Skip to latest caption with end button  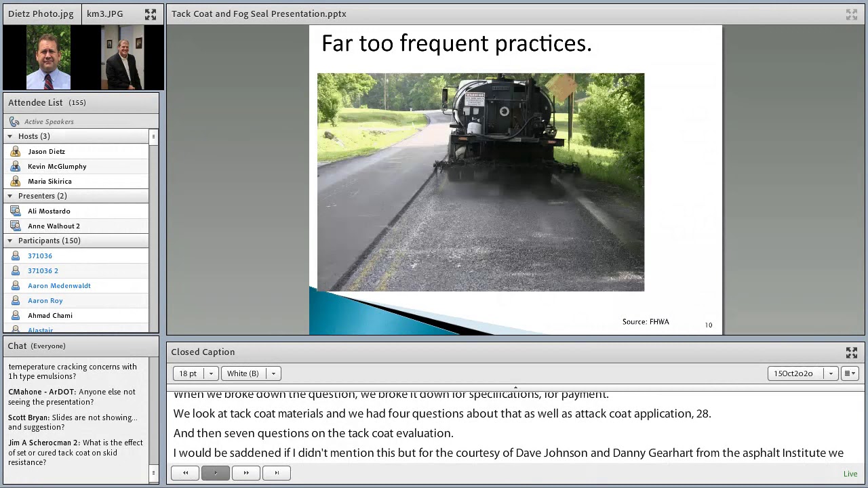pyautogui.click(x=277, y=472)
